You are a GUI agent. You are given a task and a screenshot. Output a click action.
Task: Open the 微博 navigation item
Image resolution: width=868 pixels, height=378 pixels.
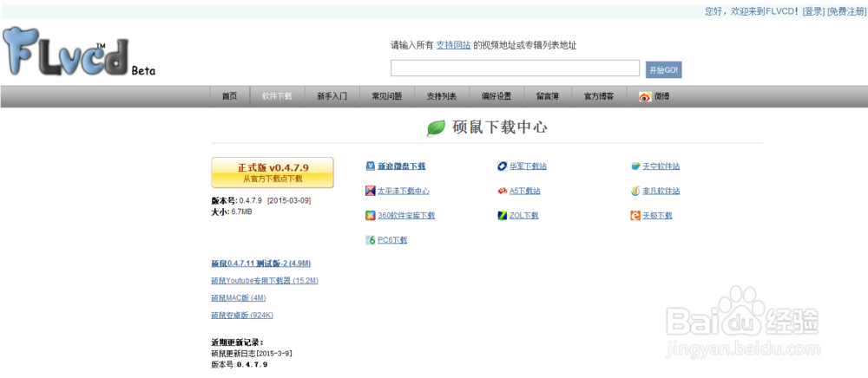[654, 97]
